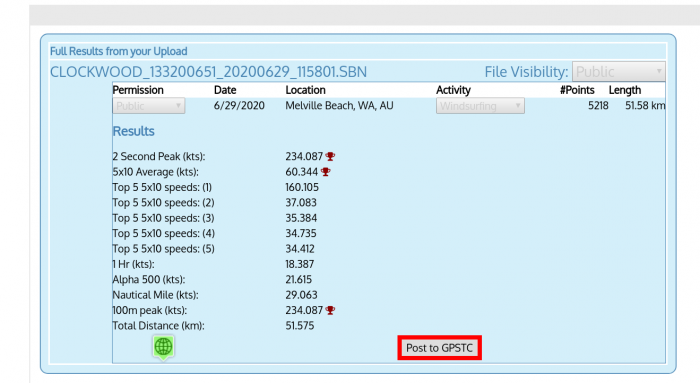Click the #Points column header

pos(577,90)
